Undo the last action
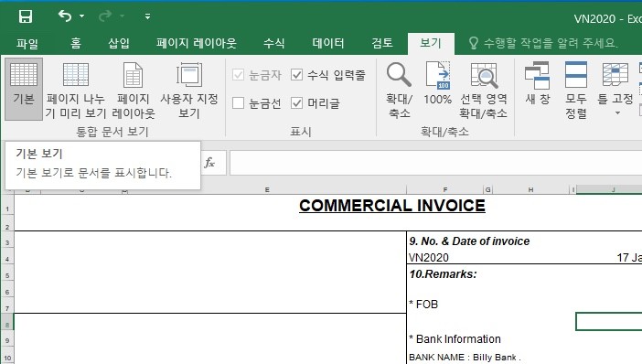 click(65, 16)
